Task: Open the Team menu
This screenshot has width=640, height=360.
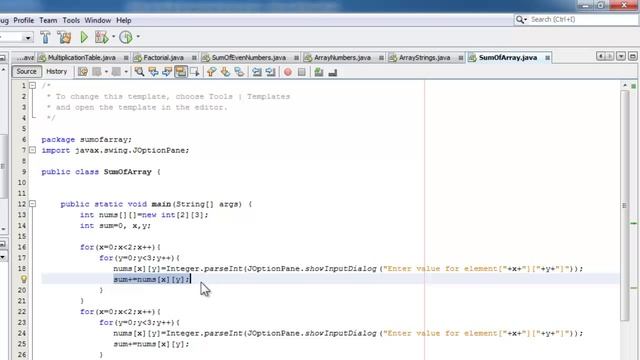Action: pyautogui.click(x=48, y=20)
